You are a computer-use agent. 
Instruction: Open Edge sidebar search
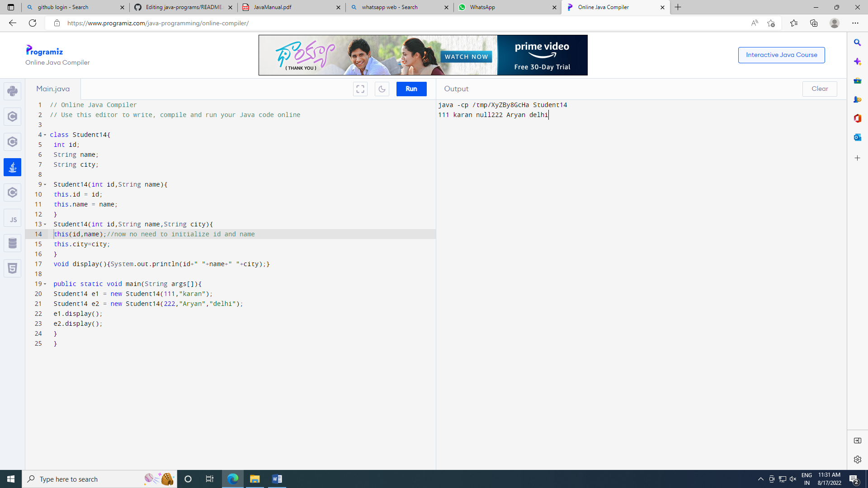tap(857, 42)
